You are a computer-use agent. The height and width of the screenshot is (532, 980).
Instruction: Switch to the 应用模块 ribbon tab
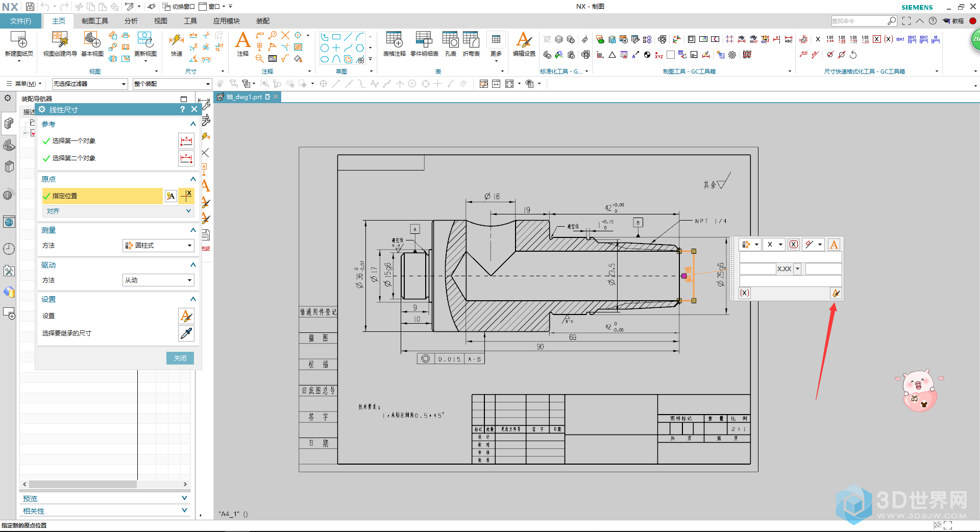pos(227,21)
